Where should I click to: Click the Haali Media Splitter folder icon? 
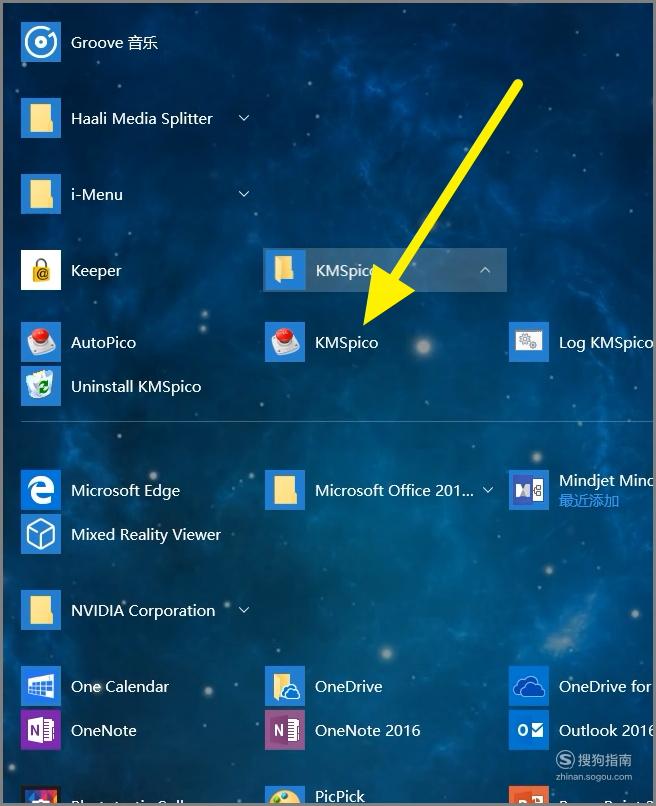(x=41, y=118)
